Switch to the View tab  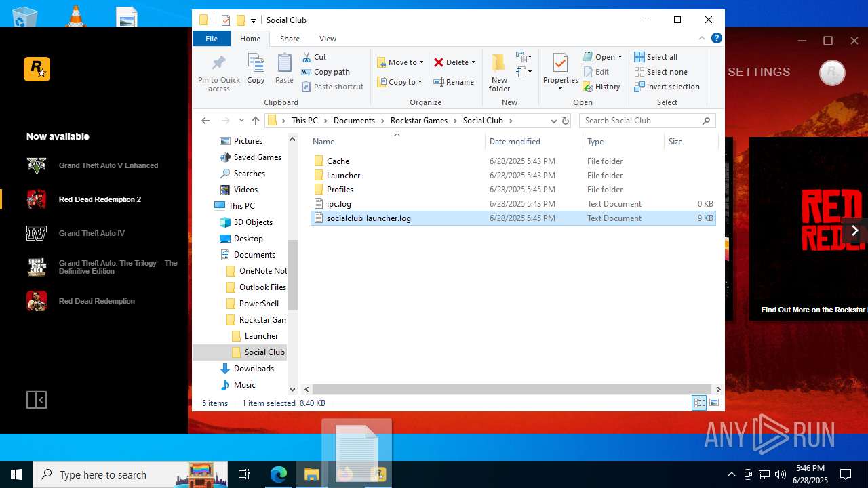[328, 39]
